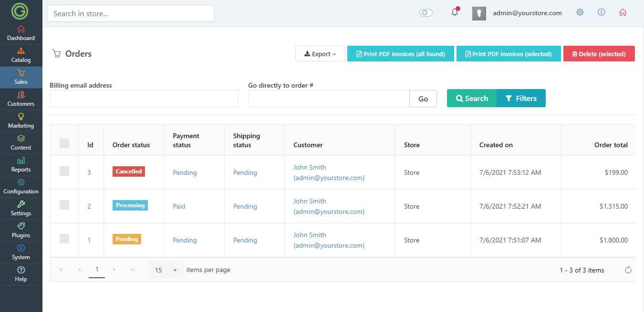Click the $1,315.00 order total
Image resolution: width=644 pixels, height=312 pixels.
(613, 206)
